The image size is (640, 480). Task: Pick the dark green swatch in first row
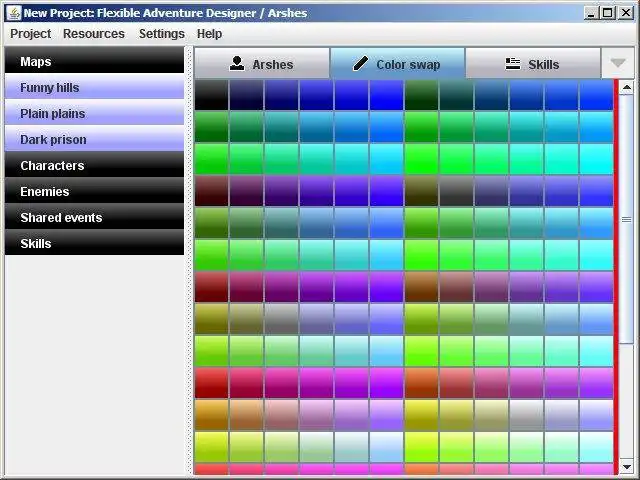click(421, 95)
